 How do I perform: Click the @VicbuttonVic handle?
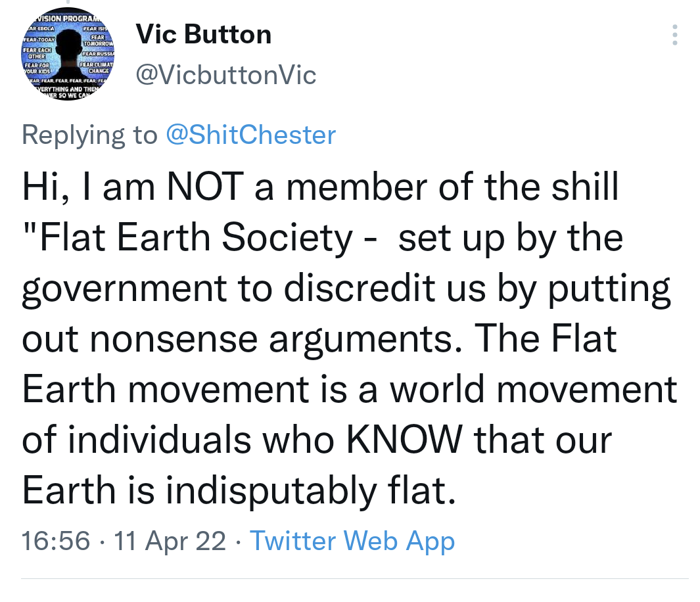225,76
